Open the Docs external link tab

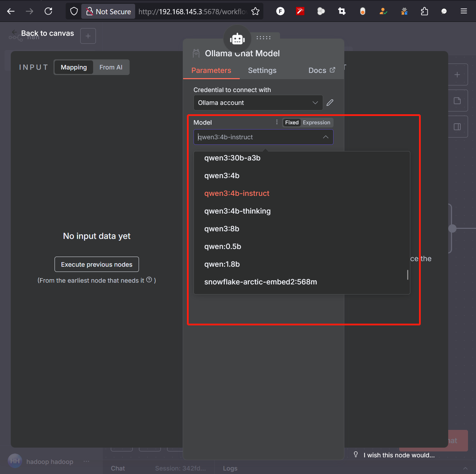(x=322, y=70)
